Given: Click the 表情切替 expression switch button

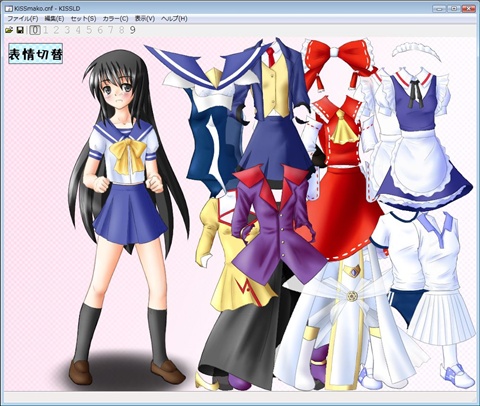Looking at the screenshot, I should [35, 53].
